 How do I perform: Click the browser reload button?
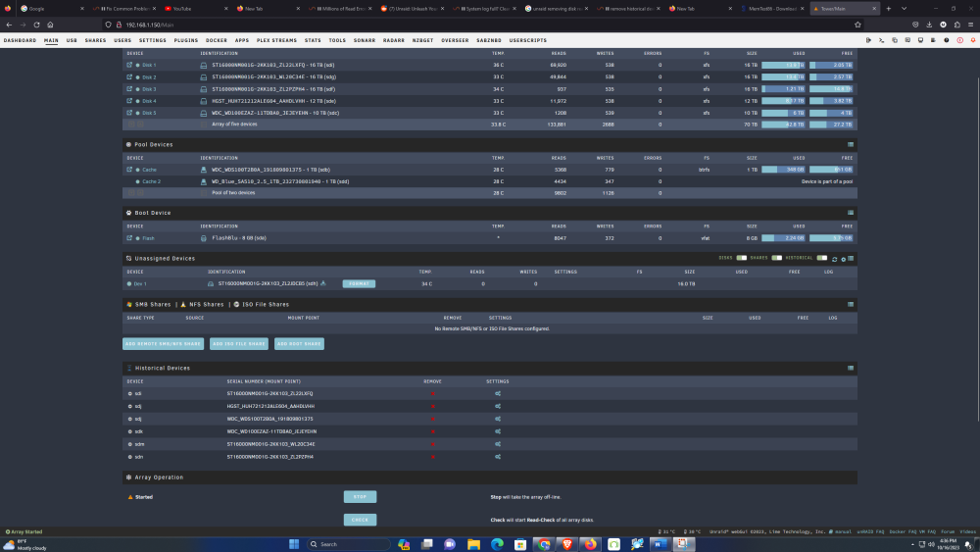coord(36,25)
